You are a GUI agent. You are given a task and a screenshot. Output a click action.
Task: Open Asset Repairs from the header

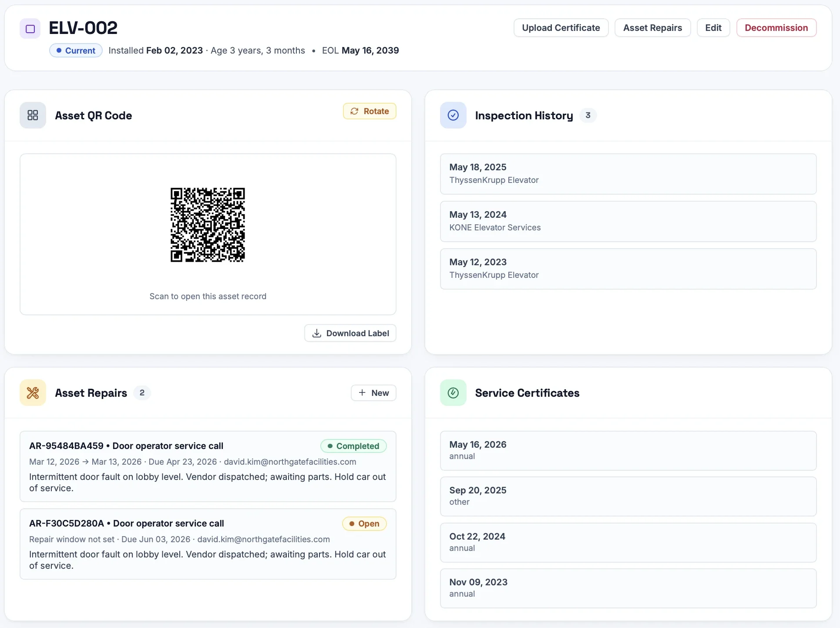click(652, 28)
